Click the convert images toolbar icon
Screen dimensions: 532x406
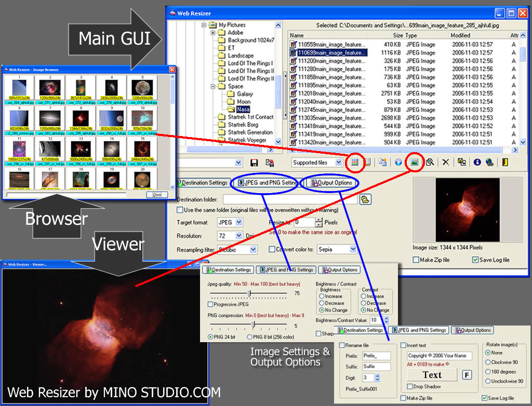pos(461,162)
